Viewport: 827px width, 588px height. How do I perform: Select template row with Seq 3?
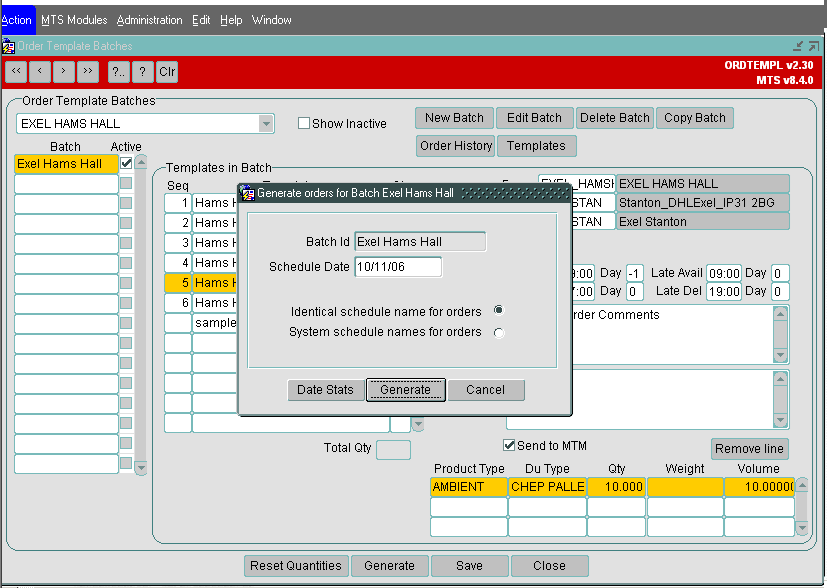[x=200, y=243]
